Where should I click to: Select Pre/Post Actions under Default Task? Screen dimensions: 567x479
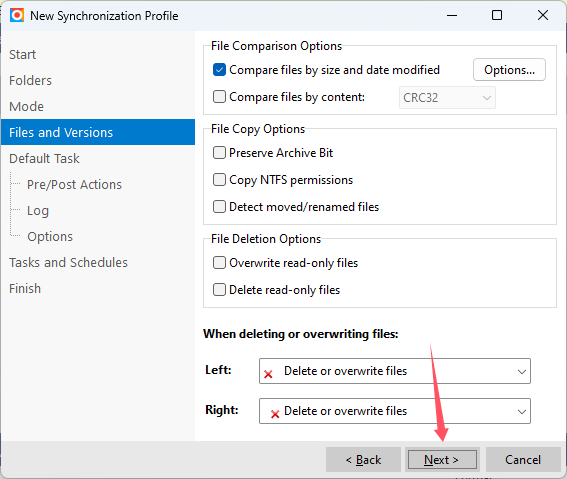[74, 184]
